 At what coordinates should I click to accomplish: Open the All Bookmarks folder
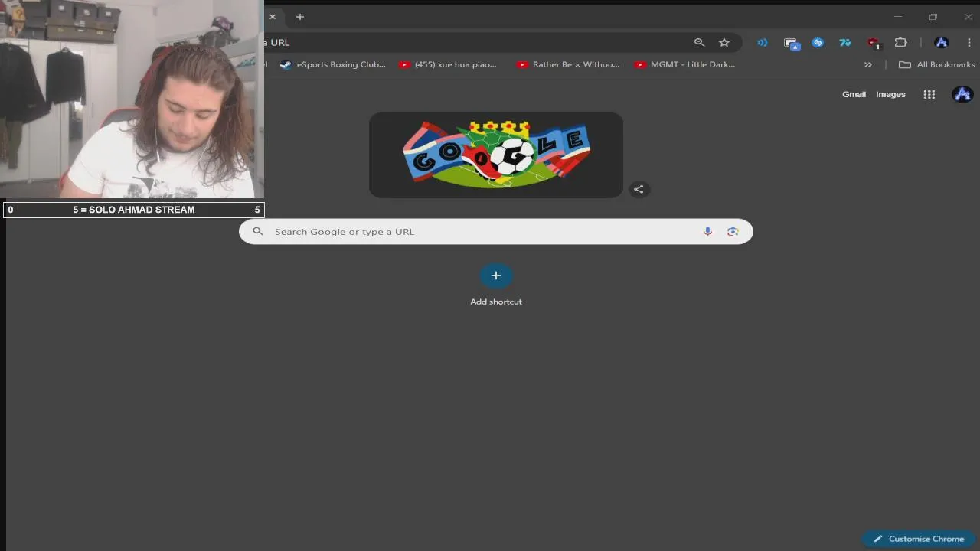pyautogui.click(x=936, y=65)
